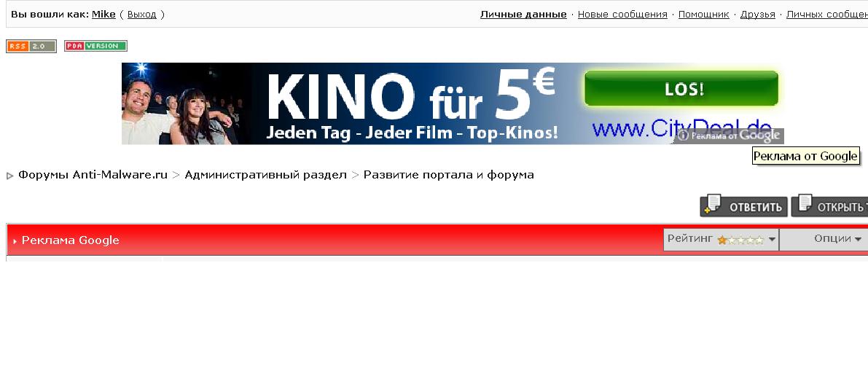Click the breadcrumb triangle before Форумы Anti-Malware.ru
The width and height of the screenshot is (868, 373).
pyautogui.click(x=10, y=176)
